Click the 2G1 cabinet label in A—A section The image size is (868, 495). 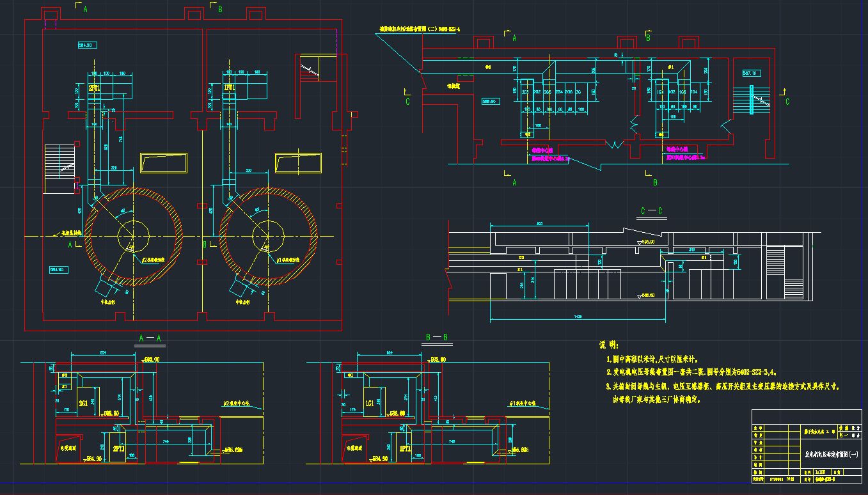coord(83,404)
